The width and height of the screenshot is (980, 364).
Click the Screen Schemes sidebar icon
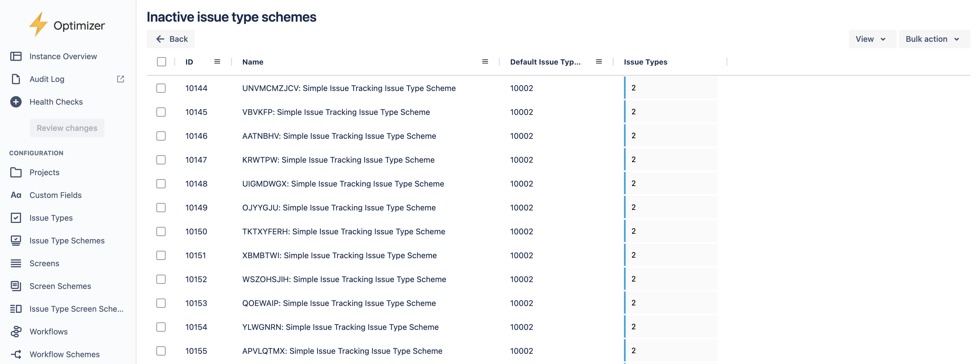(x=16, y=286)
